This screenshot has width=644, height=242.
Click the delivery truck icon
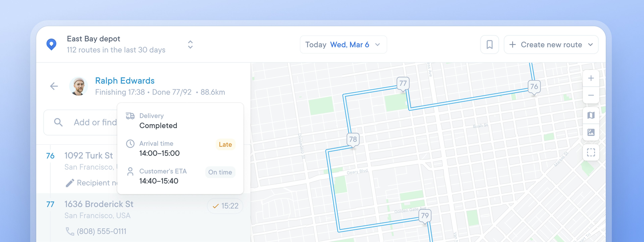(130, 115)
